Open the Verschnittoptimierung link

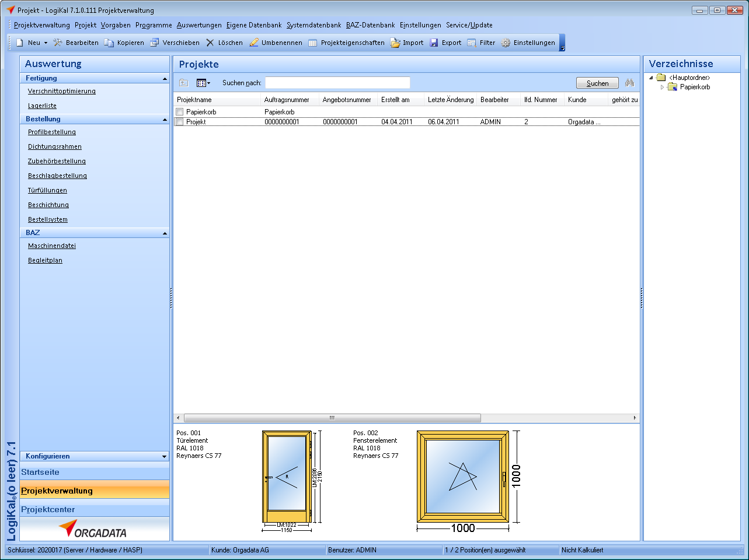tap(62, 91)
